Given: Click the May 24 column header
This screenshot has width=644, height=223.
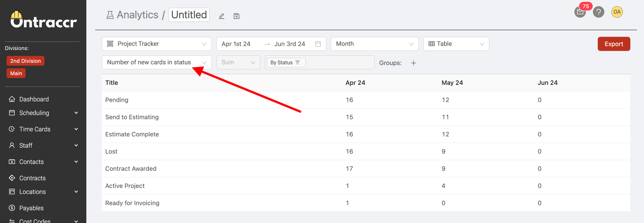Looking at the screenshot, I should 452,83.
